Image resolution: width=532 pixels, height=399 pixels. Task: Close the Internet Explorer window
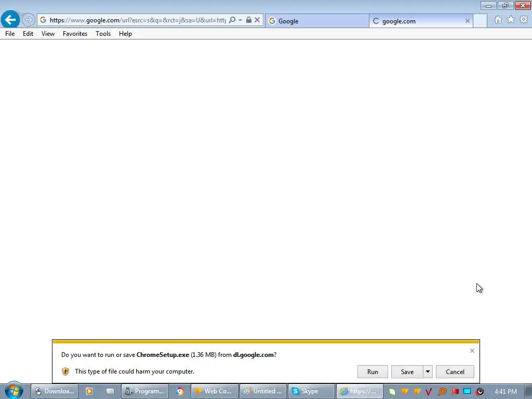(523, 5)
